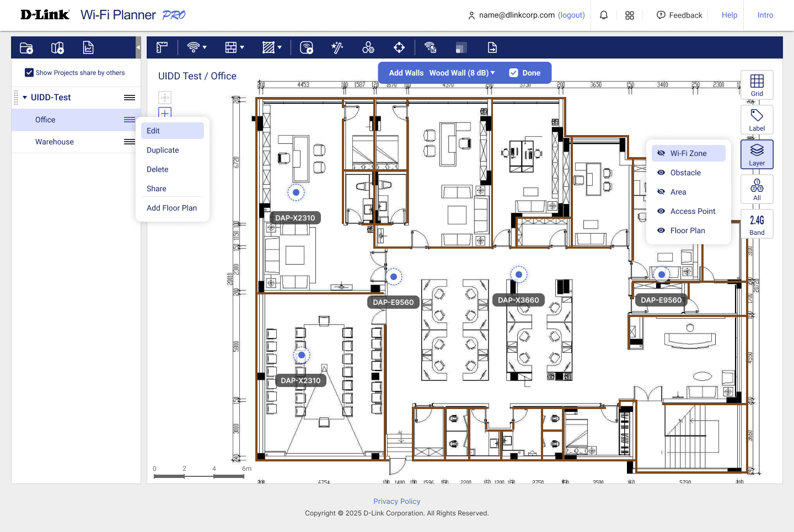Open the hatched area tool dropdown

tap(272, 48)
